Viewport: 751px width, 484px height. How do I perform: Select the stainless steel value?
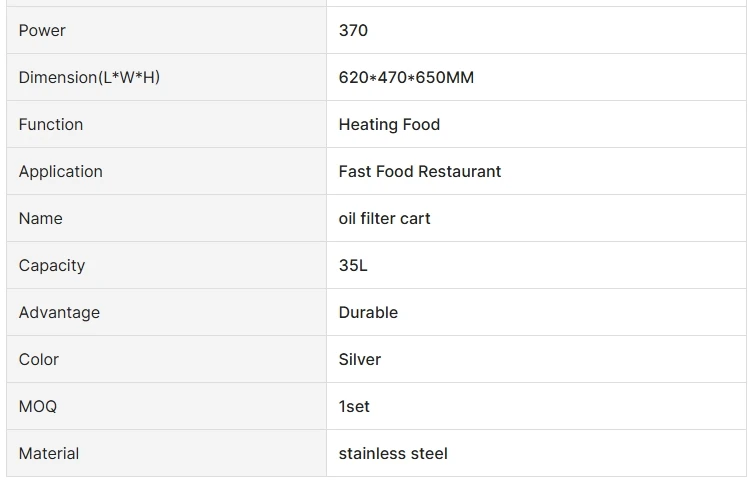click(393, 453)
